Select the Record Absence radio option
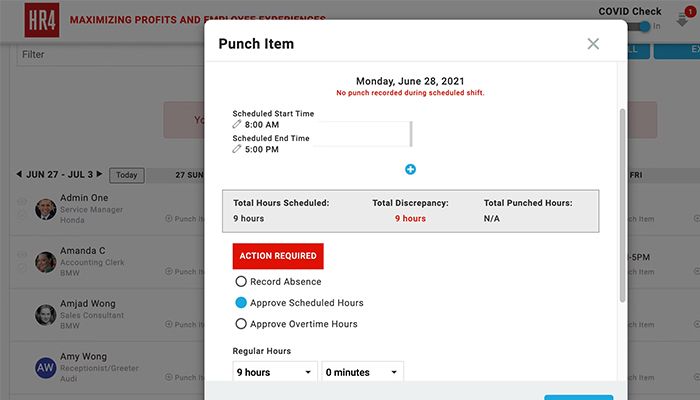Viewport: 700px width, 400px height. click(x=241, y=282)
